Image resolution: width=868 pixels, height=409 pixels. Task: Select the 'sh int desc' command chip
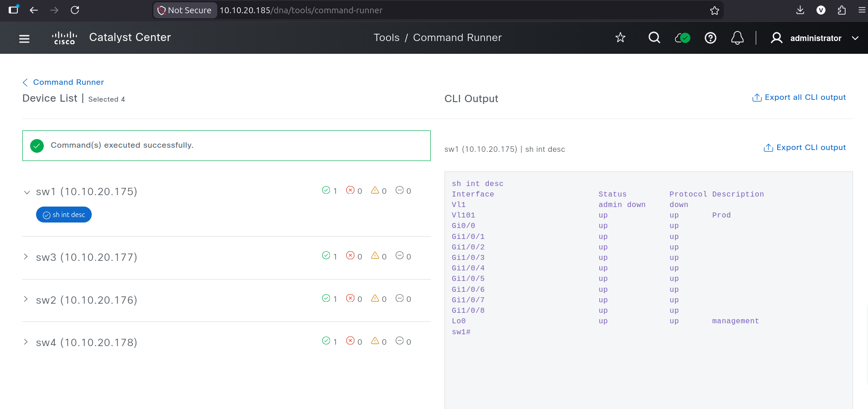[x=64, y=215]
